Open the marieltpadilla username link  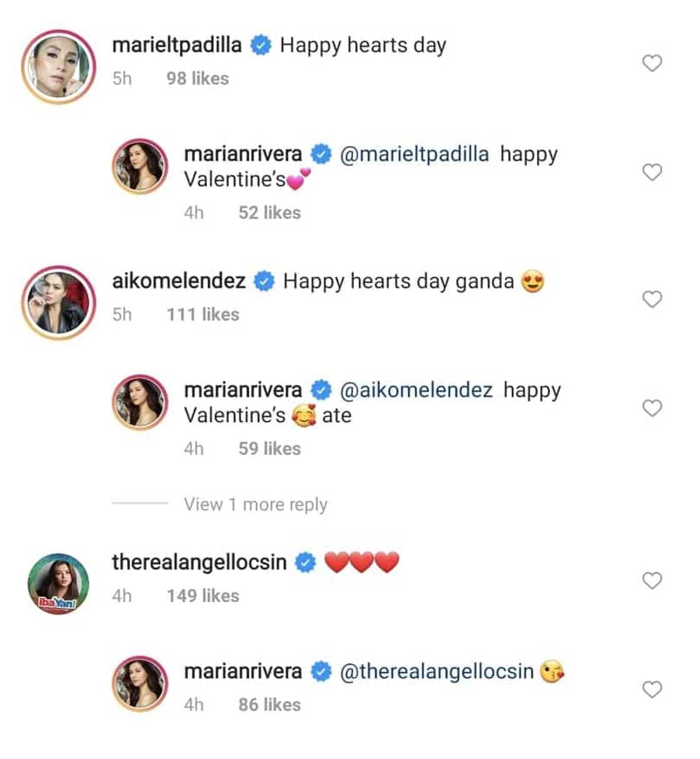(177, 45)
